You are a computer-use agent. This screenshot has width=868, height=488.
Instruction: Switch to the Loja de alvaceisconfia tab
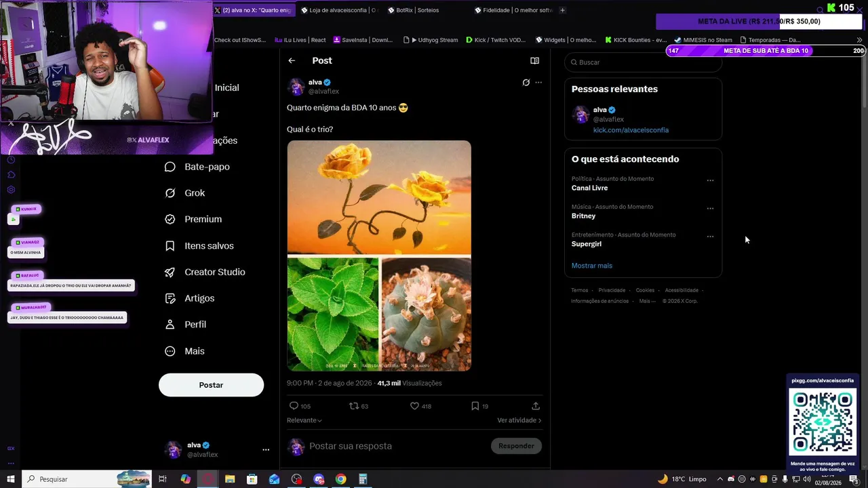338,10
